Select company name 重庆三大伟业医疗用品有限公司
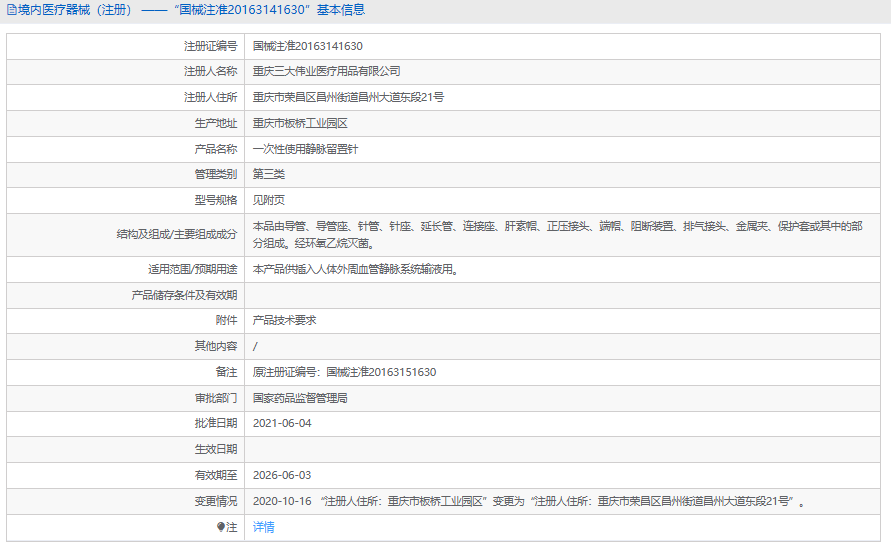 click(327, 72)
